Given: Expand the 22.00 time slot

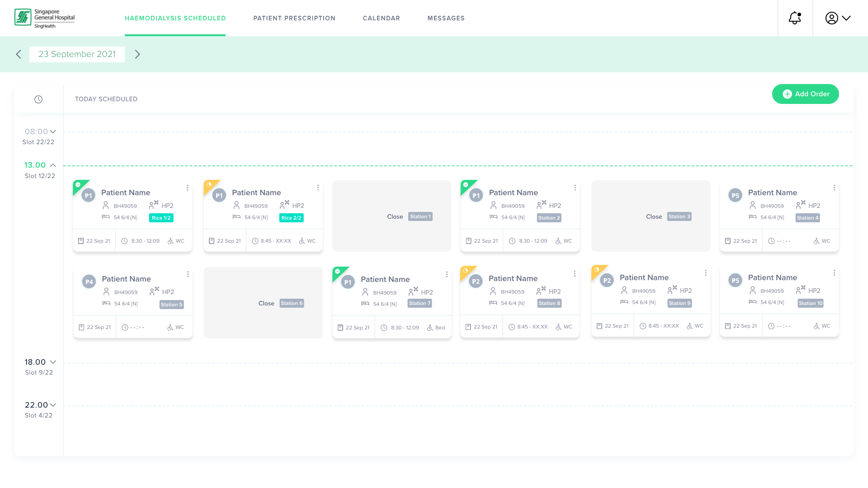Looking at the screenshot, I should (x=53, y=405).
